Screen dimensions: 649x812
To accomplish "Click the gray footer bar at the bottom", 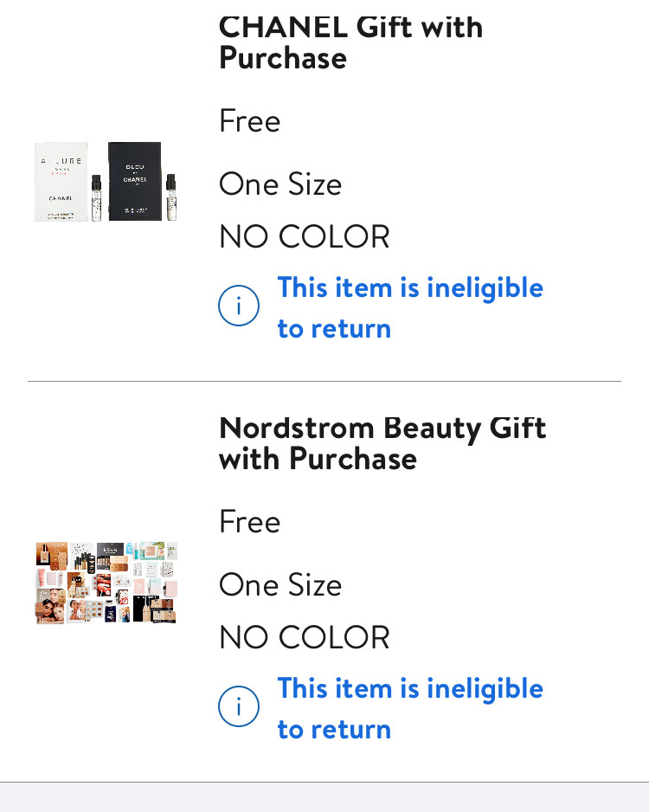I will click(324, 797).
